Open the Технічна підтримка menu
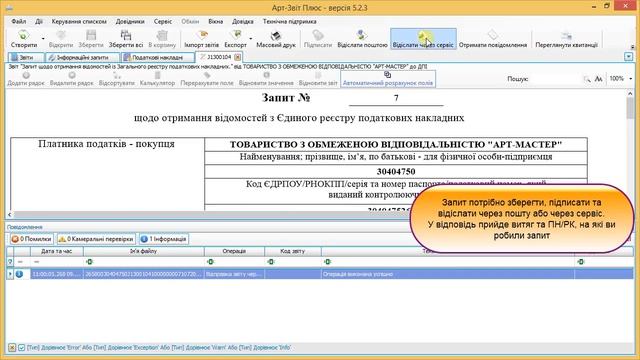Screen dimensions: 640x360 pyautogui.click(x=289, y=21)
